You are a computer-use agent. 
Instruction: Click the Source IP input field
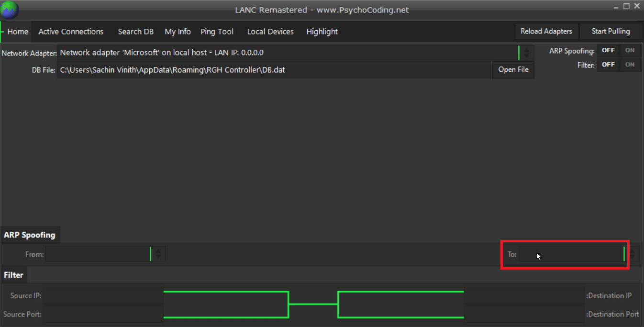103,295
